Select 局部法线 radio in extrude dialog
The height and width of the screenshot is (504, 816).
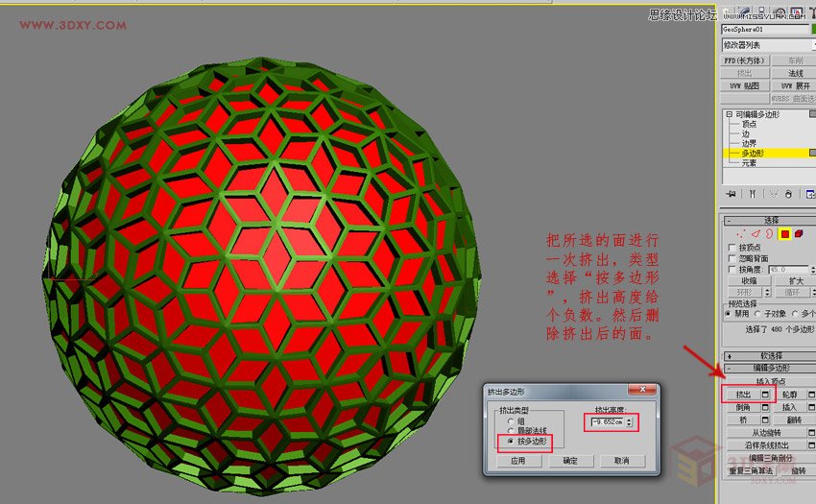(x=511, y=431)
